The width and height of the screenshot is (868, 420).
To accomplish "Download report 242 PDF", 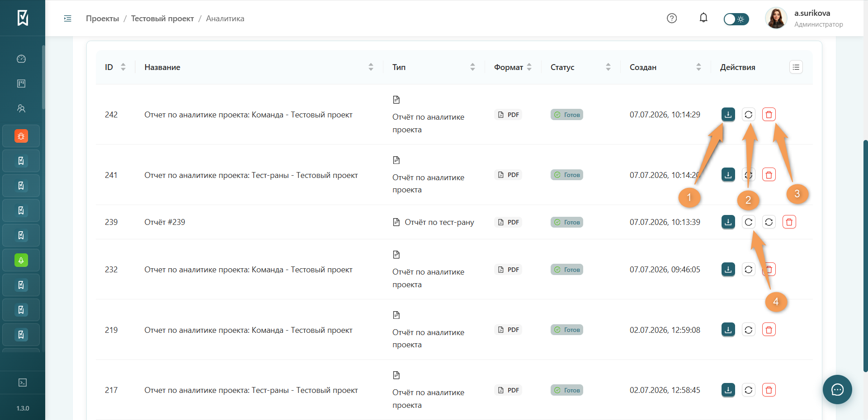I will 728,115.
